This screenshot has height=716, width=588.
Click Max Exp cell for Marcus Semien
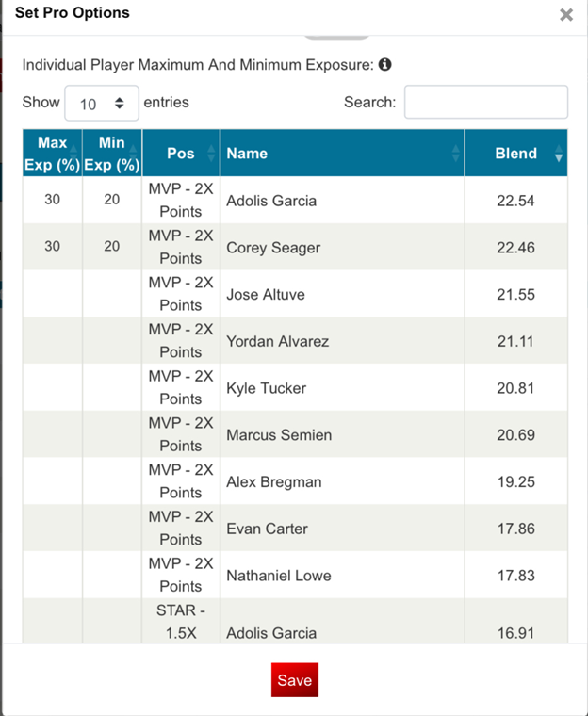pos(52,435)
